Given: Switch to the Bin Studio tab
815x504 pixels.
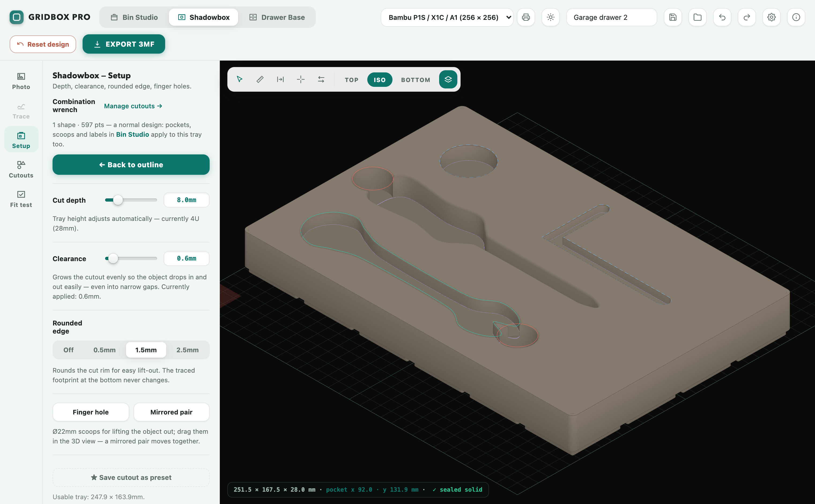Looking at the screenshot, I should coord(134,17).
